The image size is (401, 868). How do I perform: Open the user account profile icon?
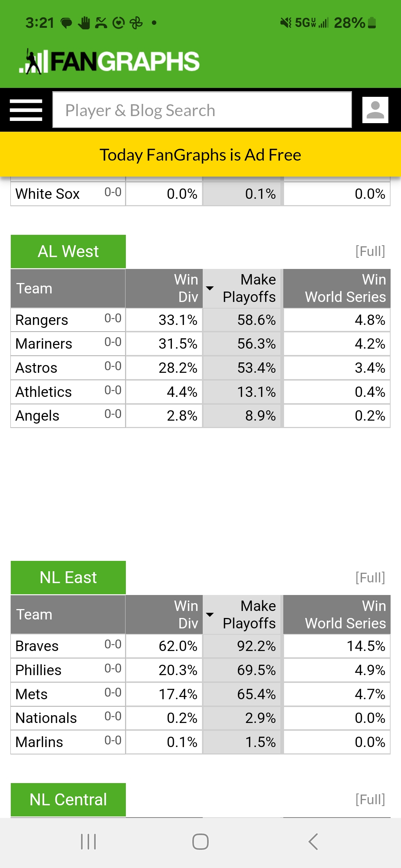[x=375, y=110]
